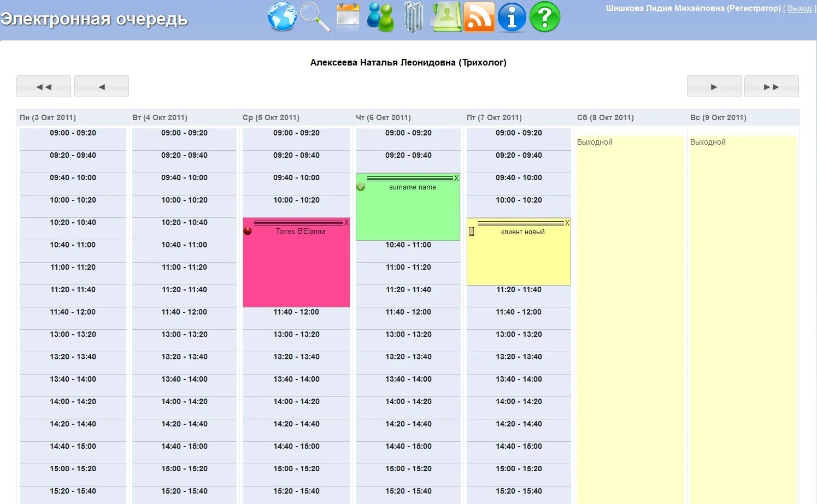Click the skyscraper buildings icon
Image resolution: width=817 pixels, height=504 pixels.
414,17
